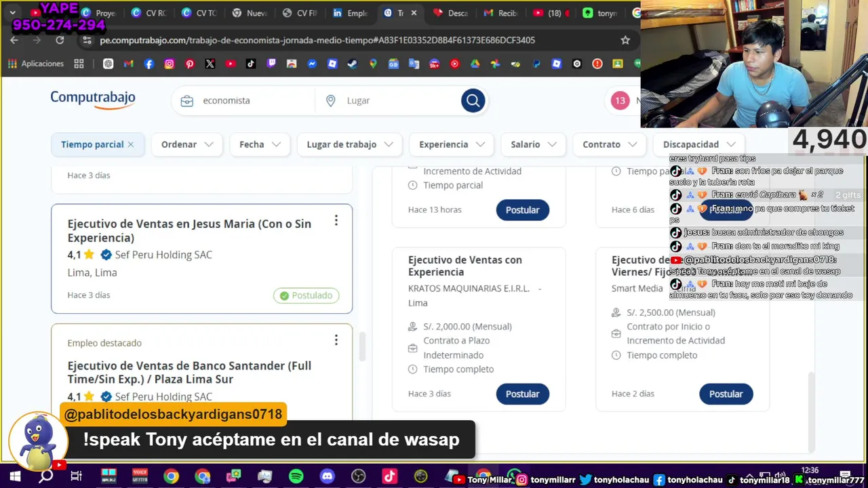Go back using the browser back arrow

coord(14,40)
